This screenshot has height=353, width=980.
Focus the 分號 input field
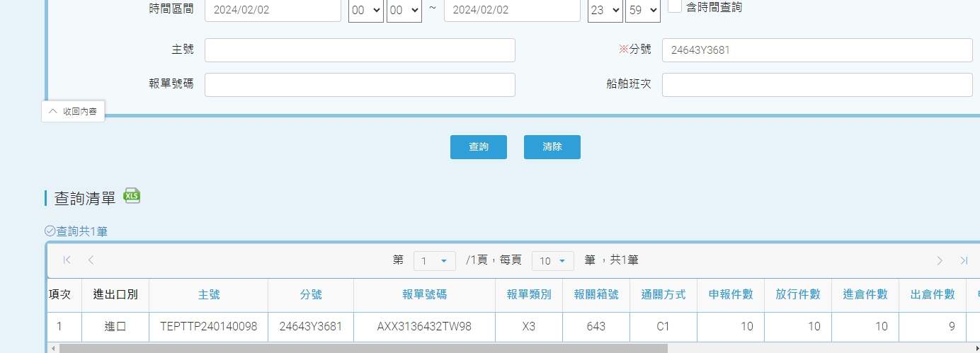click(816, 50)
